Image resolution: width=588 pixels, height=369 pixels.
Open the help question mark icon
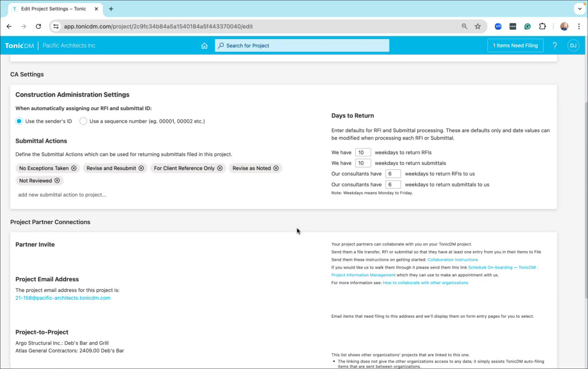[x=555, y=45]
